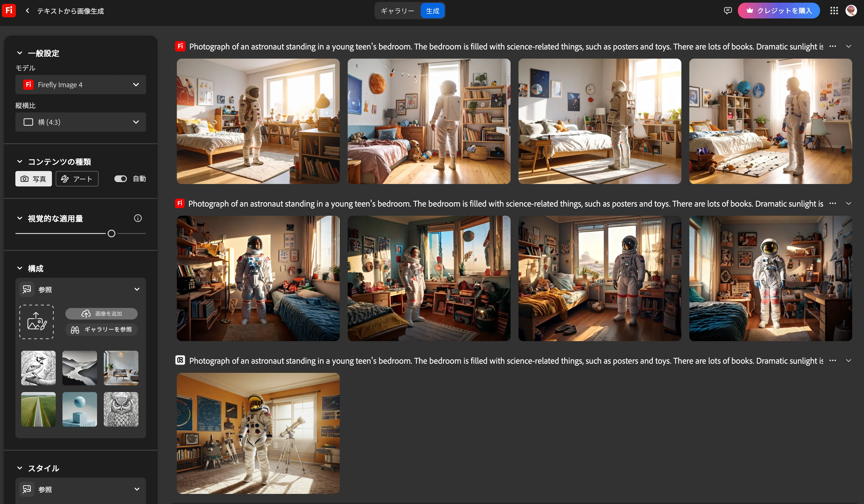Open info icon for 視覚的な適用量
864x504 pixels.
coord(138,218)
